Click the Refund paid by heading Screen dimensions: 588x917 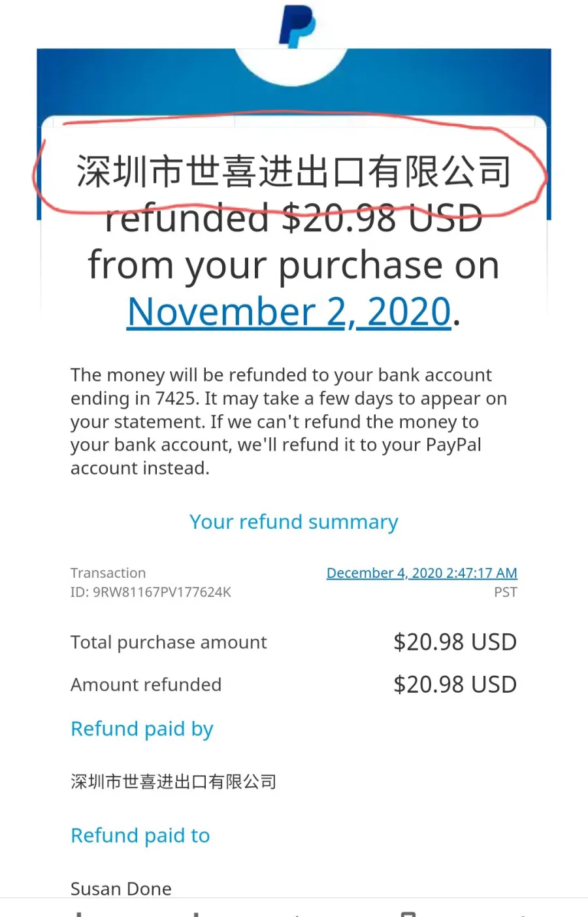tap(142, 729)
